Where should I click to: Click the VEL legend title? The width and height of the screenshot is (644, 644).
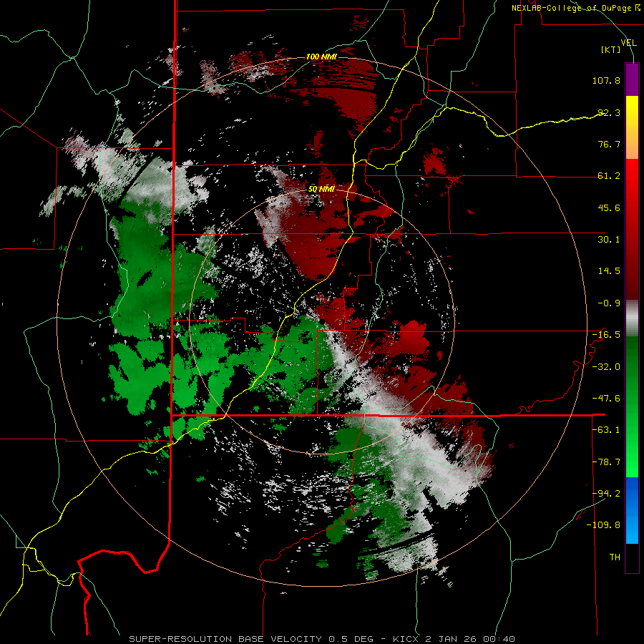628,42
